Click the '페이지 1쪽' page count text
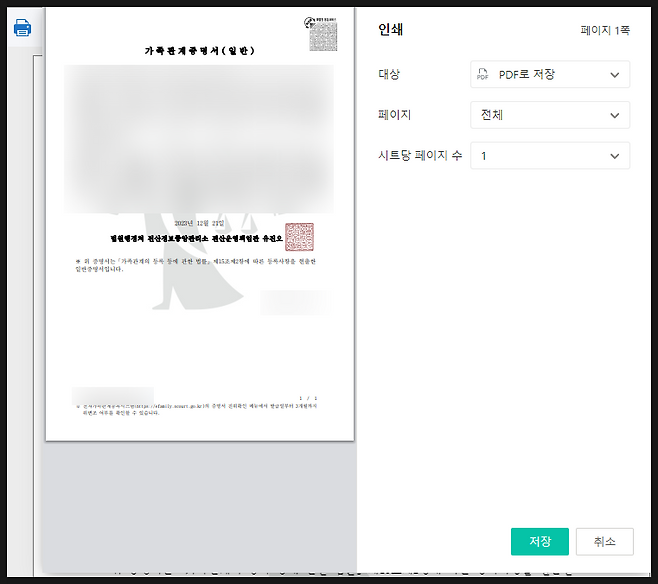The width and height of the screenshot is (658, 584). tap(605, 31)
